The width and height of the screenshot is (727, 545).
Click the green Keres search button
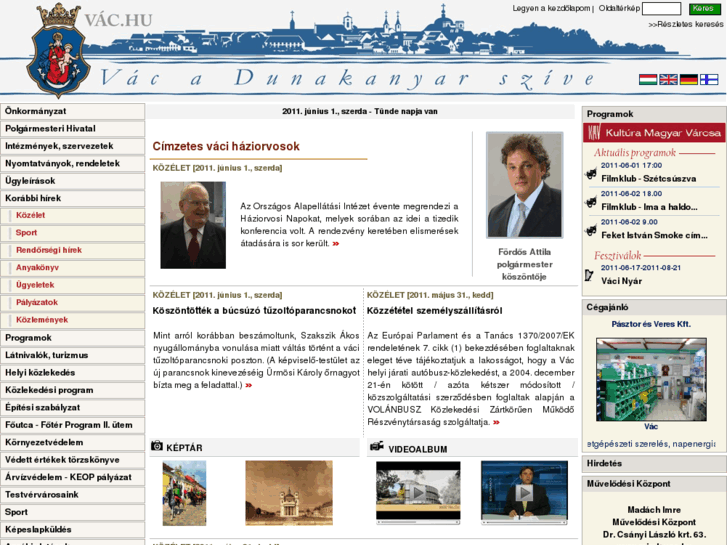(704, 8)
